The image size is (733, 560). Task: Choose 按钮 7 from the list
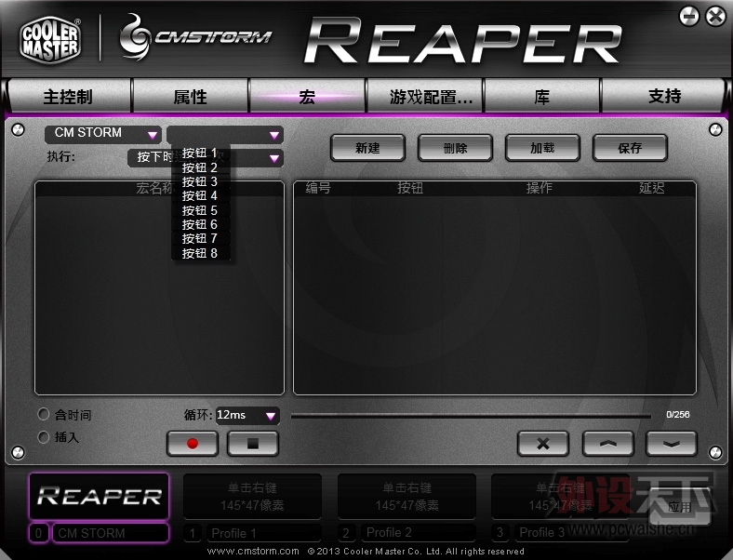201,238
